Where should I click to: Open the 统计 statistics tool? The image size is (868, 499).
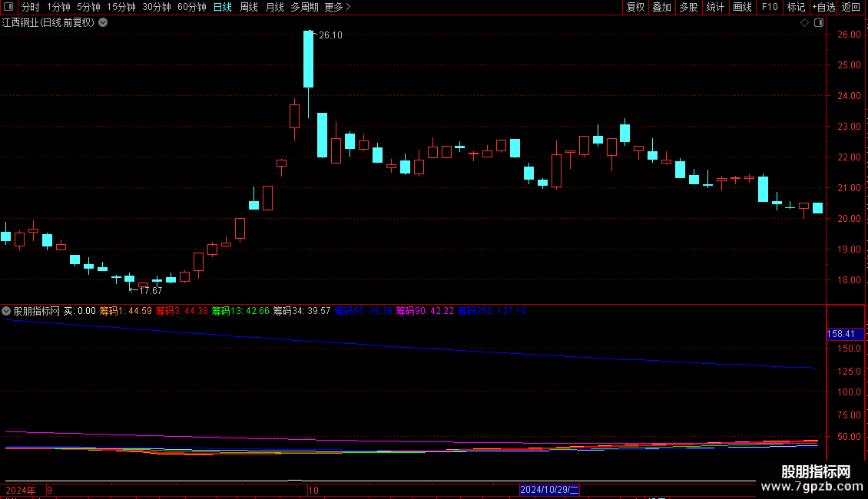(715, 7)
